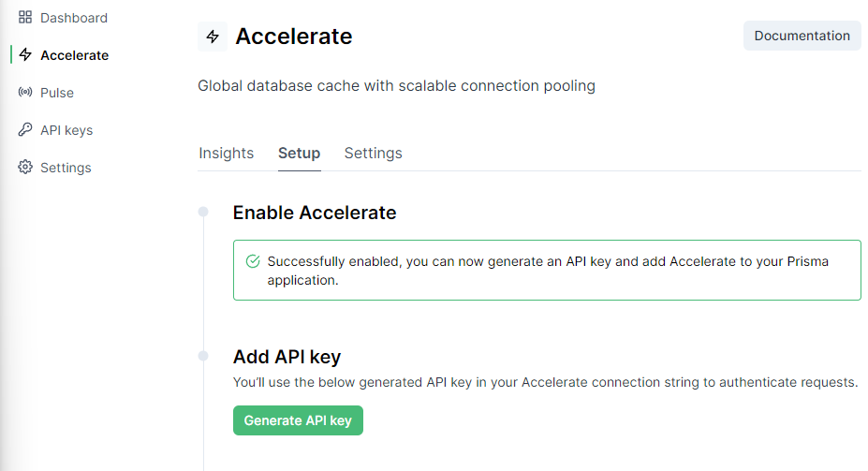Click the Successfully enabled message box

click(x=547, y=271)
